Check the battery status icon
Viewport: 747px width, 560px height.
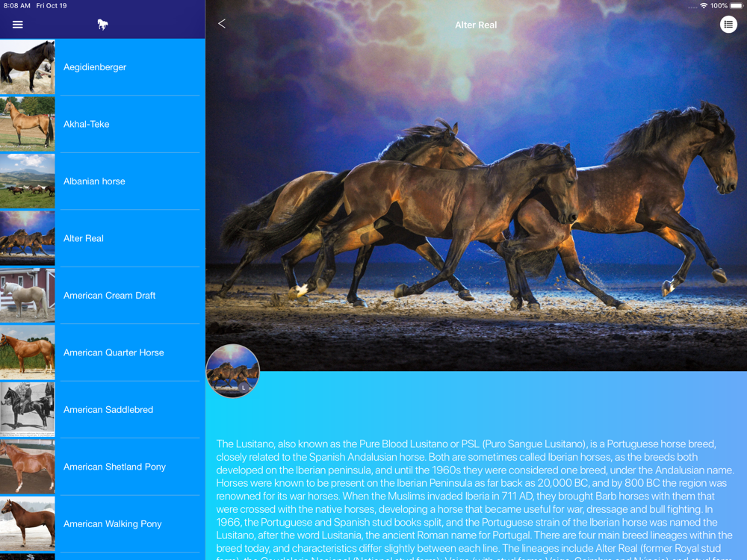pyautogui.click(x=736, y=6)
